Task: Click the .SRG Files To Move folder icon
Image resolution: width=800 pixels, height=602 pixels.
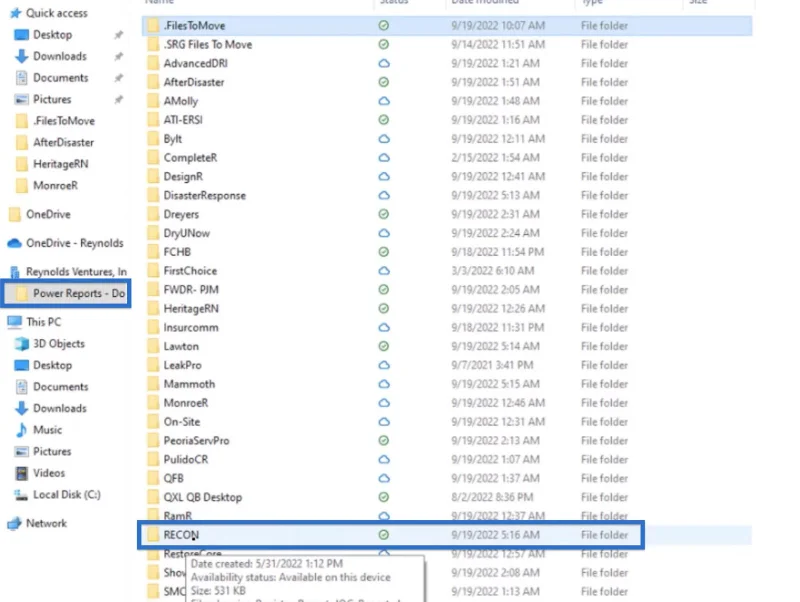Action: point(153,44)
